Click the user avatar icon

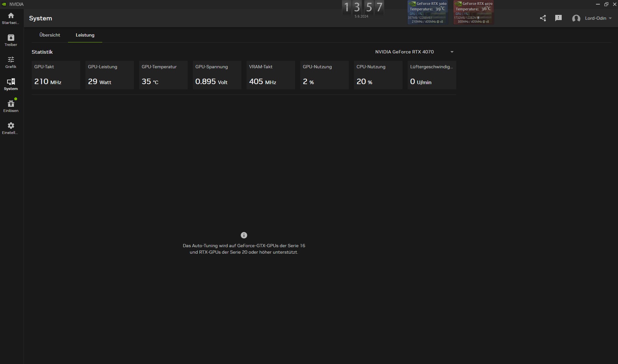[576, 18]
